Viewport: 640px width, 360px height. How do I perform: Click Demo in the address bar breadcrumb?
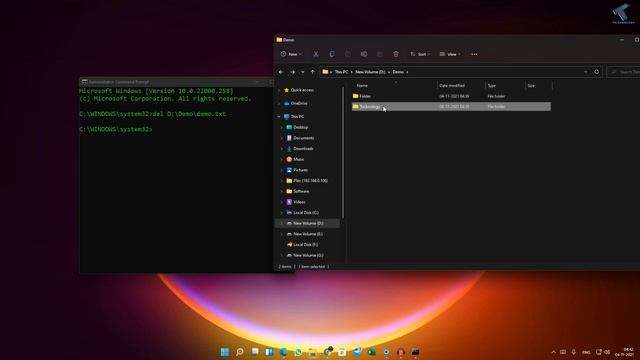click(398, 72)
